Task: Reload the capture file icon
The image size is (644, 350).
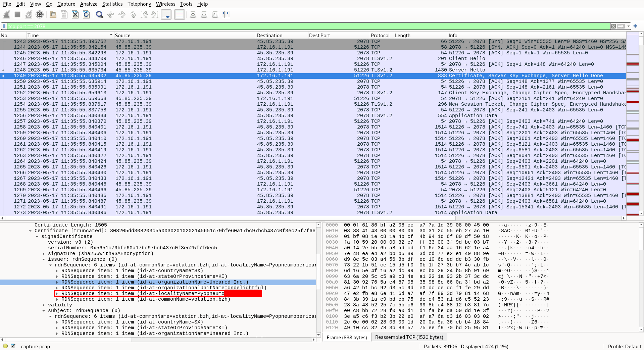Action: tap(86, 14)
